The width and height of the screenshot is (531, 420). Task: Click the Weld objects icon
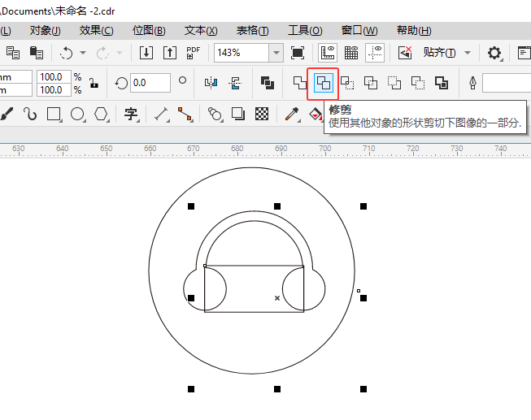(x=300, y=83)
